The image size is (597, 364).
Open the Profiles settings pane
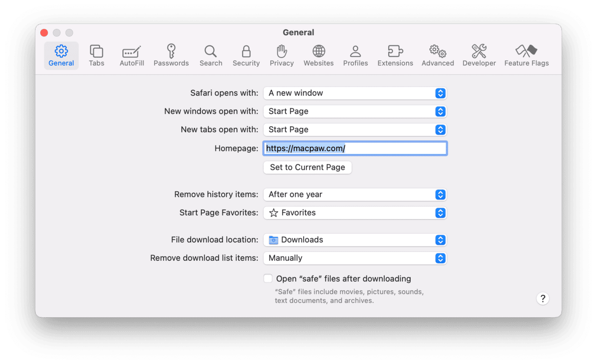click(355, 56)
